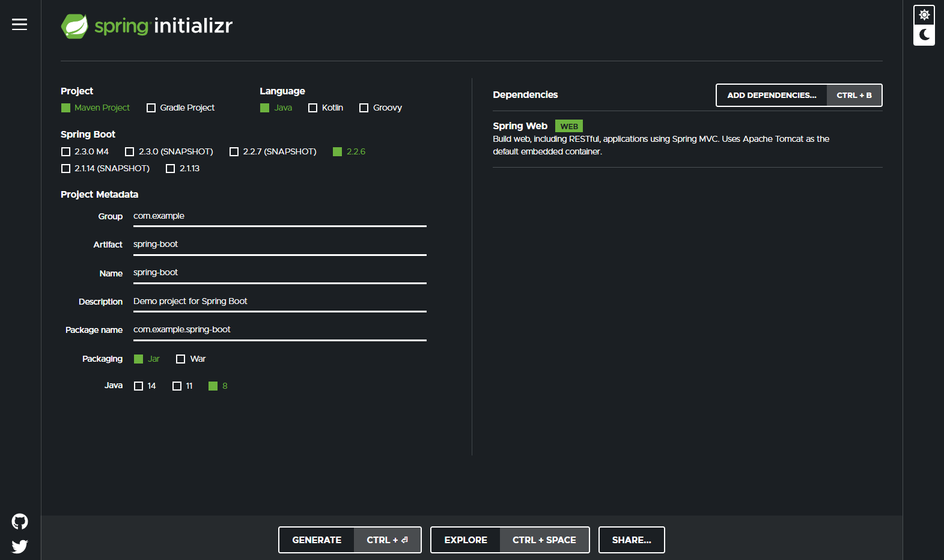The width and height of the screenshot is (944, 560).
Task: Click the Project Metadata heading
Action: (100, 194)
